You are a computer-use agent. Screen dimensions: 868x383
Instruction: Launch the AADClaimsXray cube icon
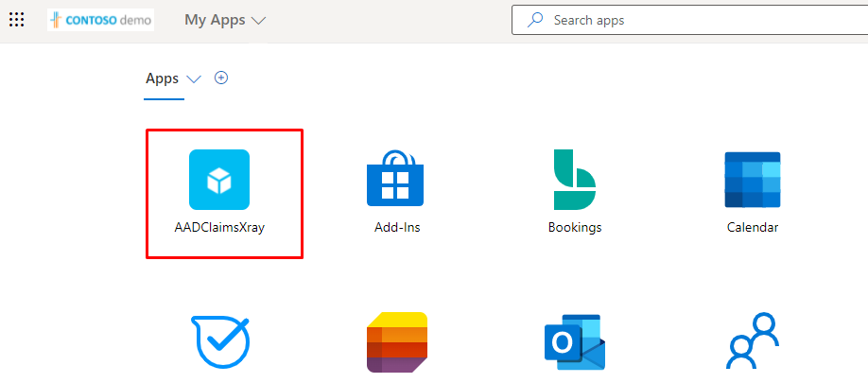click(x=219, y=179)
